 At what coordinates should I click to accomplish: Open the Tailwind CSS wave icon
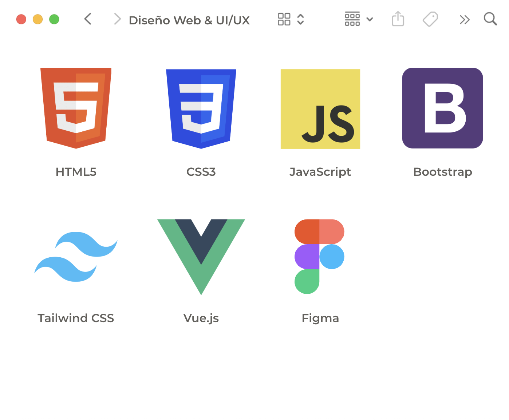(x=76, y=257)
